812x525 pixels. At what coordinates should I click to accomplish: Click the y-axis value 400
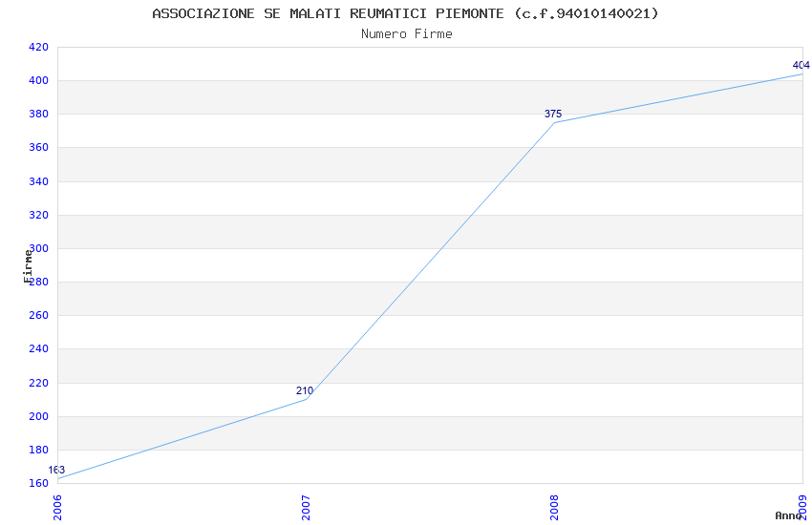coord(38,81)
